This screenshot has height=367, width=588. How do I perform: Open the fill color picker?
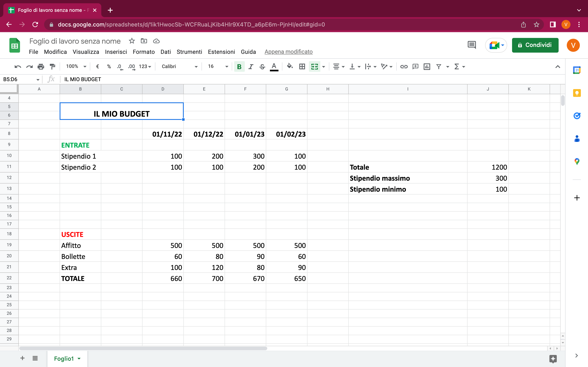289,66
